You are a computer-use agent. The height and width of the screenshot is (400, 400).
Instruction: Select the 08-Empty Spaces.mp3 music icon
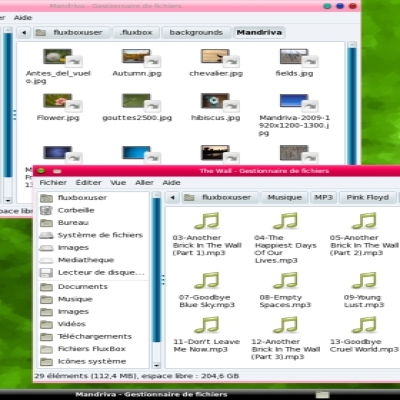[285, 280]
